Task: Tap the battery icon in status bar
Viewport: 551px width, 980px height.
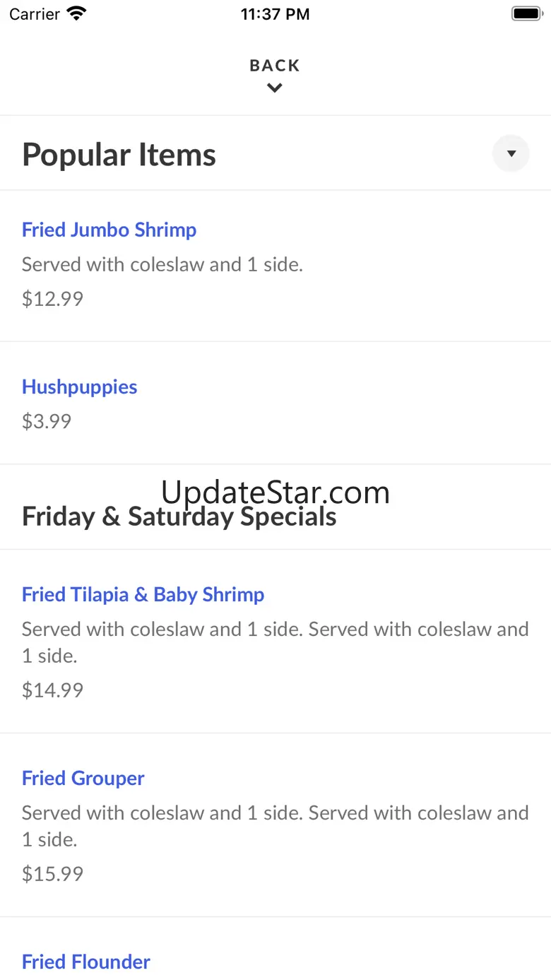Action: (526, 13)
